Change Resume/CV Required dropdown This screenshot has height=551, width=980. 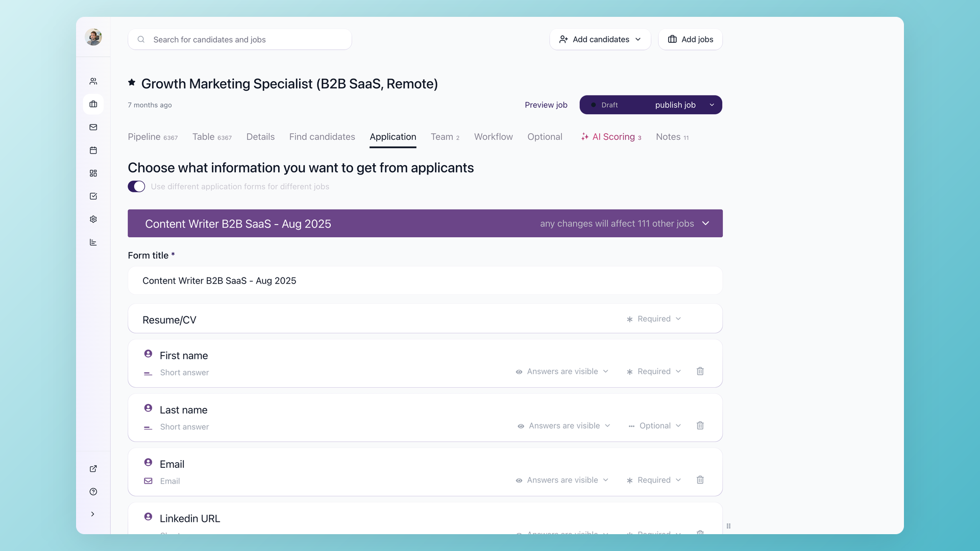coord(654,319)
